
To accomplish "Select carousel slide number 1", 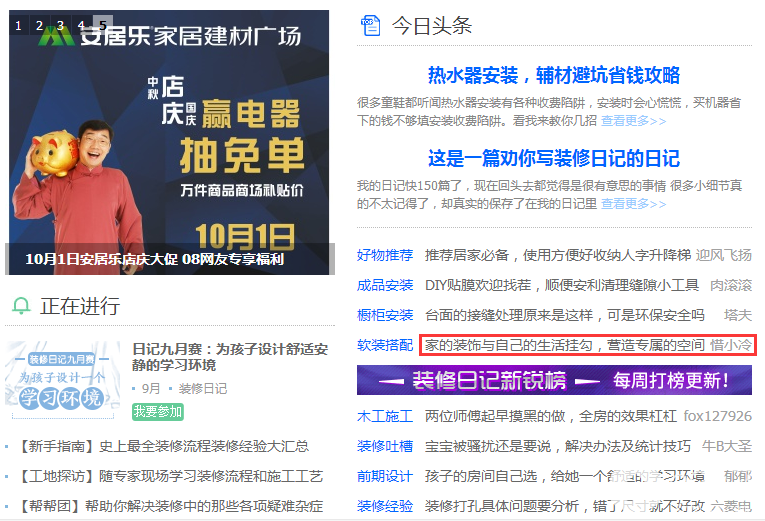I will pos(19,25).
